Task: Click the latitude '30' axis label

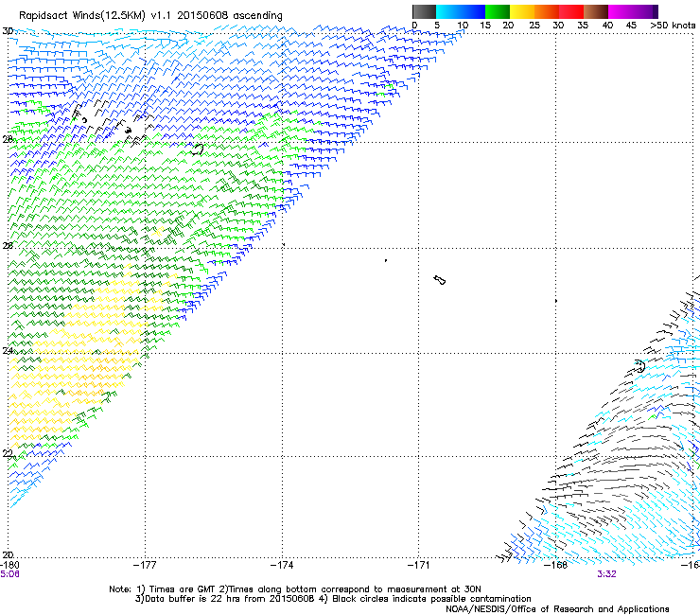Action: 8,31
